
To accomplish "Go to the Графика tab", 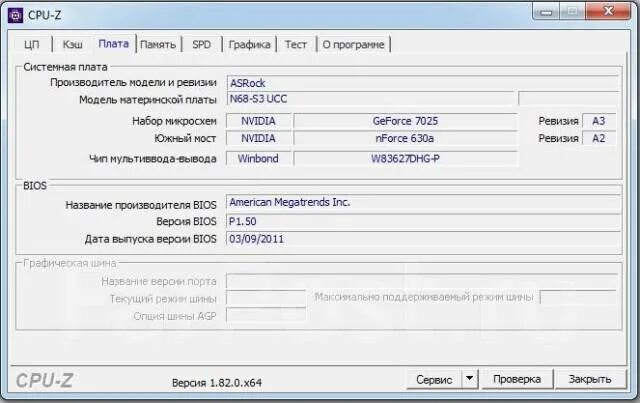I will tap(249, 44).
